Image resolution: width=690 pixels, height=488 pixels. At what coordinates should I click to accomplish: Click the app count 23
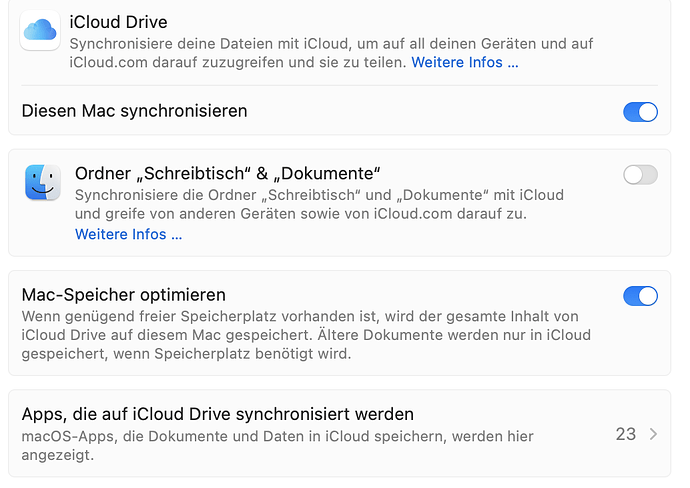pos(626,434)
